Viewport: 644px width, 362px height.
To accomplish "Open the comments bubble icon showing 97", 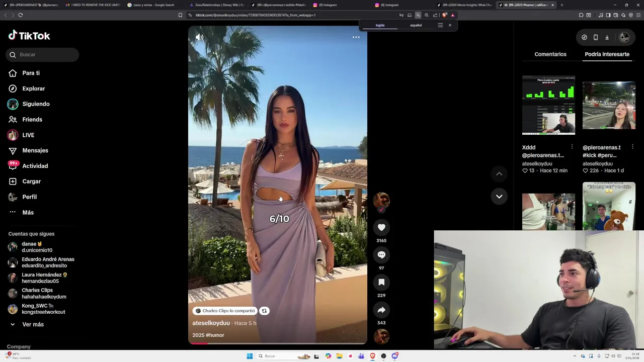I will point(381,255).
